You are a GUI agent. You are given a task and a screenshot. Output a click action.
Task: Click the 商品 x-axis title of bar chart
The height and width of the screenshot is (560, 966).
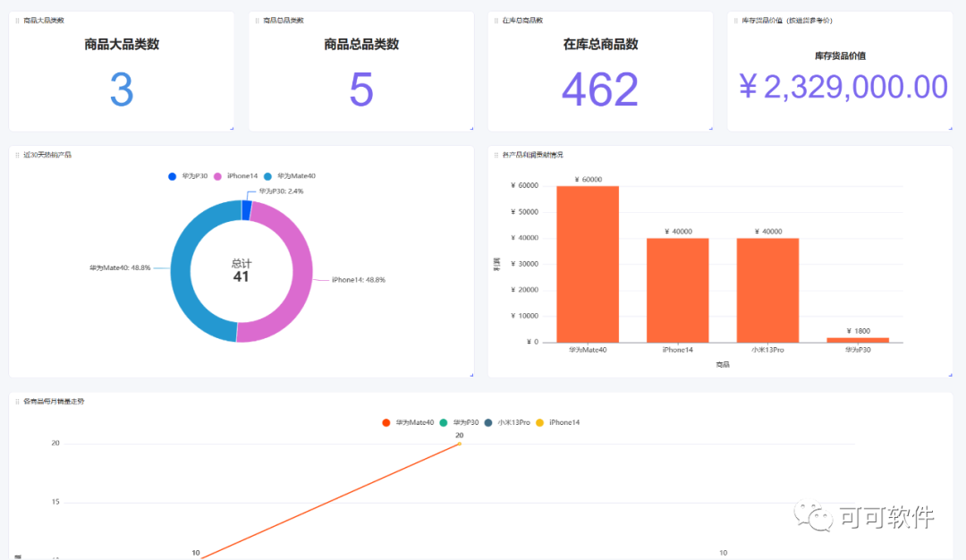coord(723,365)
